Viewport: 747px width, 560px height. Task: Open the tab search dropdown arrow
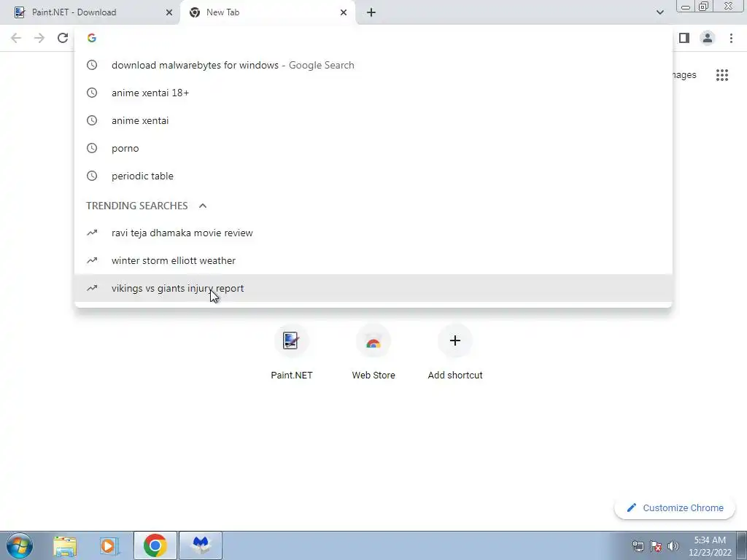point(659,12)
